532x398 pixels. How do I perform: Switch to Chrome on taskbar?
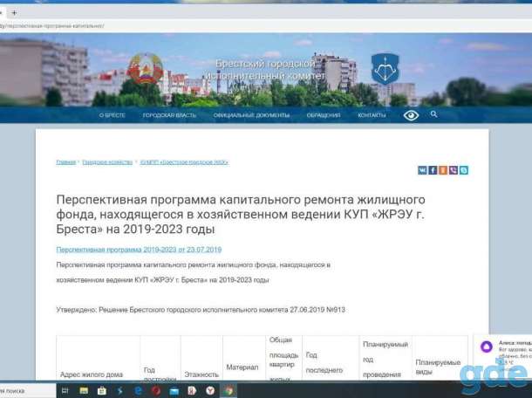[x=228, y=391]
